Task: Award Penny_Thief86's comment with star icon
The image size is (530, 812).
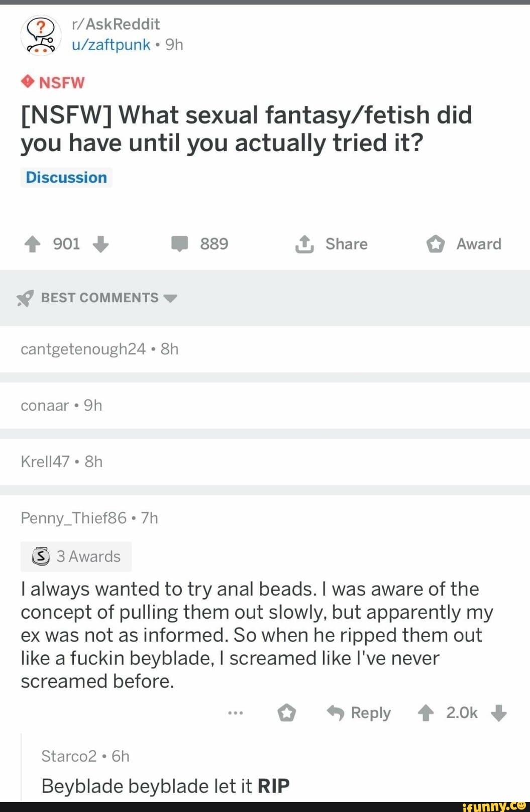Action: pos(287,713)
